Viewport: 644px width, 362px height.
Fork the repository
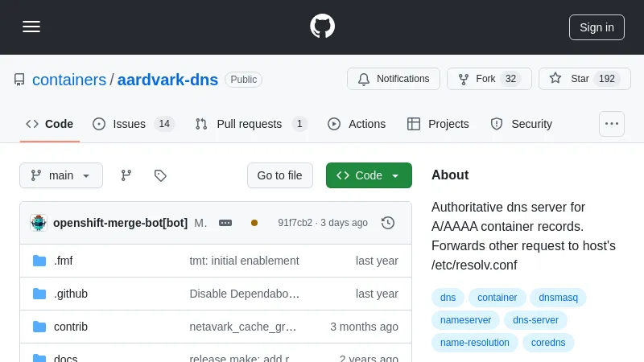(489, 79)
